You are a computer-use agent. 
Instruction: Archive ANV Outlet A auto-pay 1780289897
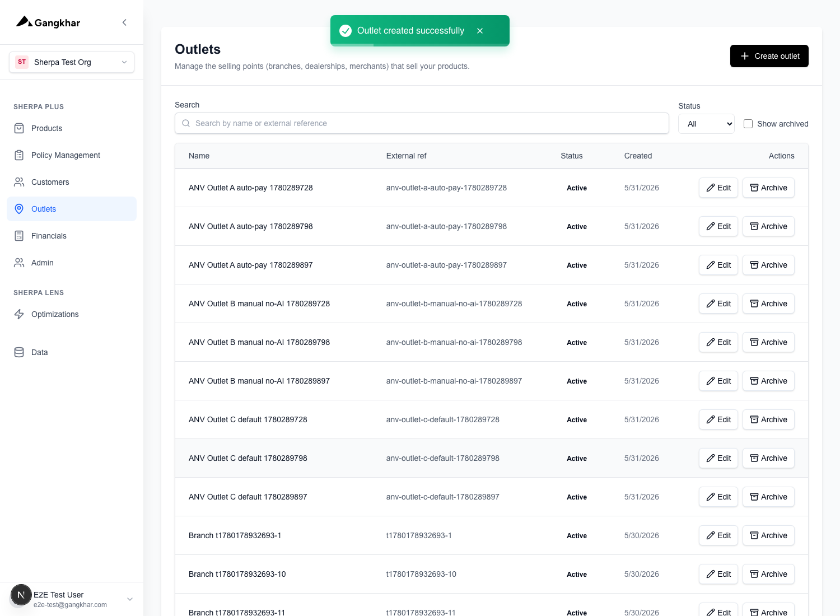tap(768, 265)
